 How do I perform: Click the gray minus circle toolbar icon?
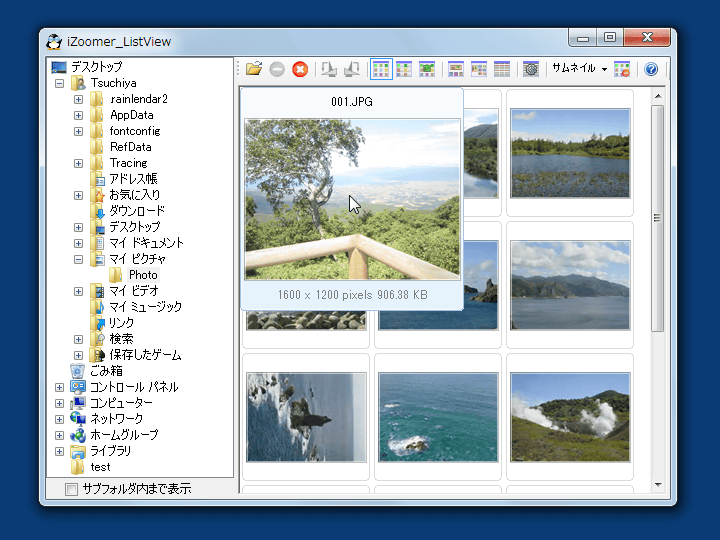pyautogui.click(x=277, y=69)
